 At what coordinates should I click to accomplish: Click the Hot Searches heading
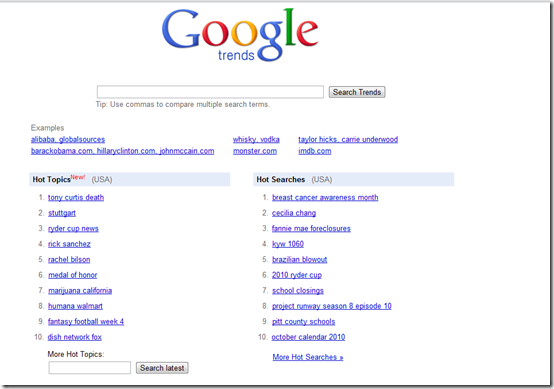[281, 179]
